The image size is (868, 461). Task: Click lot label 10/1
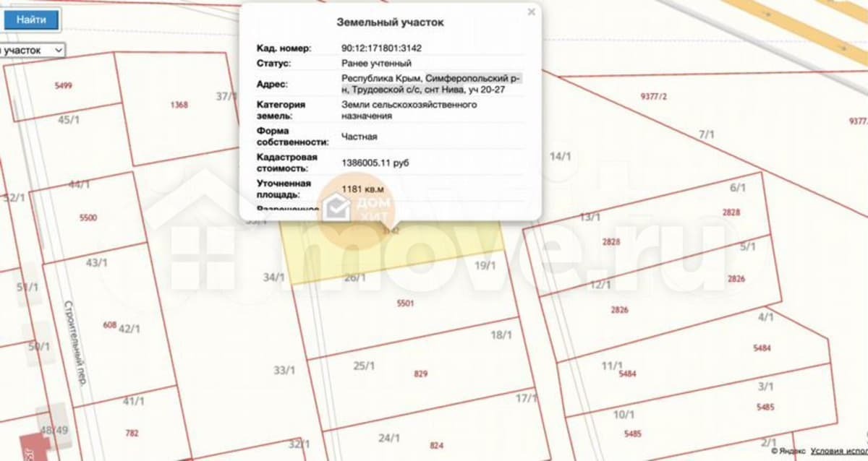pos(624,415)
